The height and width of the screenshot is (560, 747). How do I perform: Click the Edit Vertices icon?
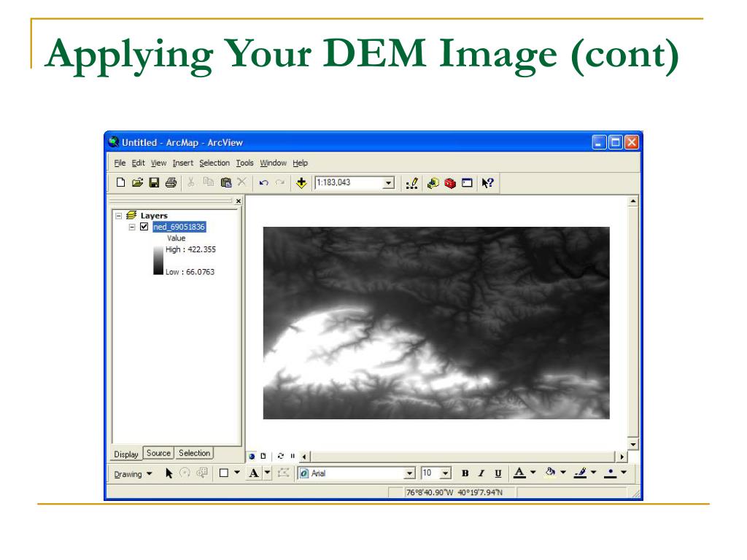[284, 472]
